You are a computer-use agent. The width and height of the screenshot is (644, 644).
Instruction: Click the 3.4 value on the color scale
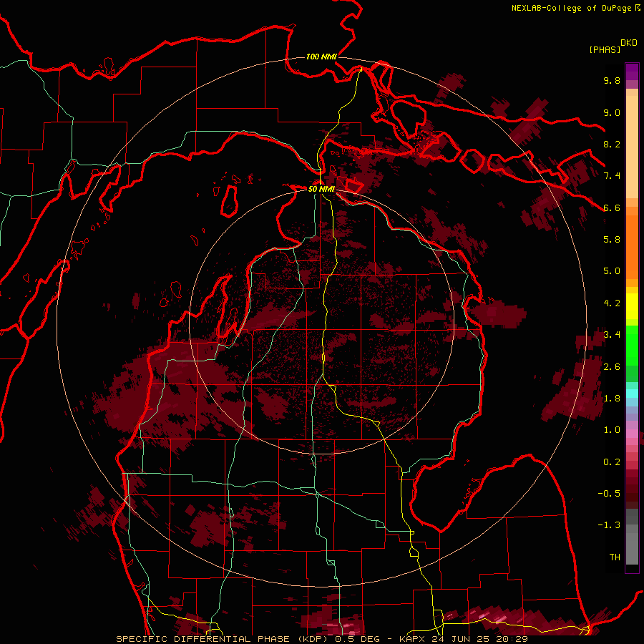(612, 335)
